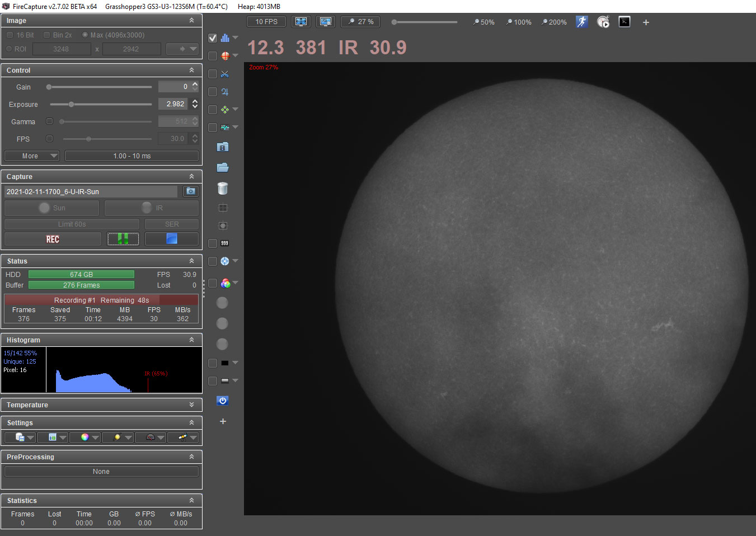
Task: Open the More dropdown in Control
Action: [x=32, y=156]
